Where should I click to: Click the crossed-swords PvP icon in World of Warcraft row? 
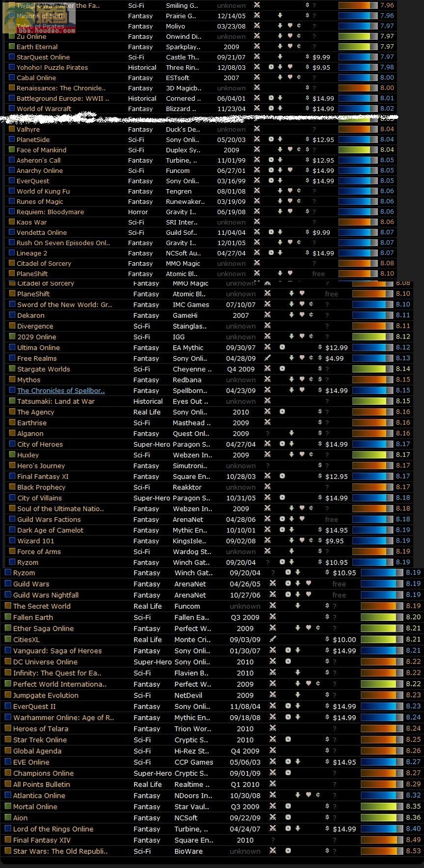(256, 109)
